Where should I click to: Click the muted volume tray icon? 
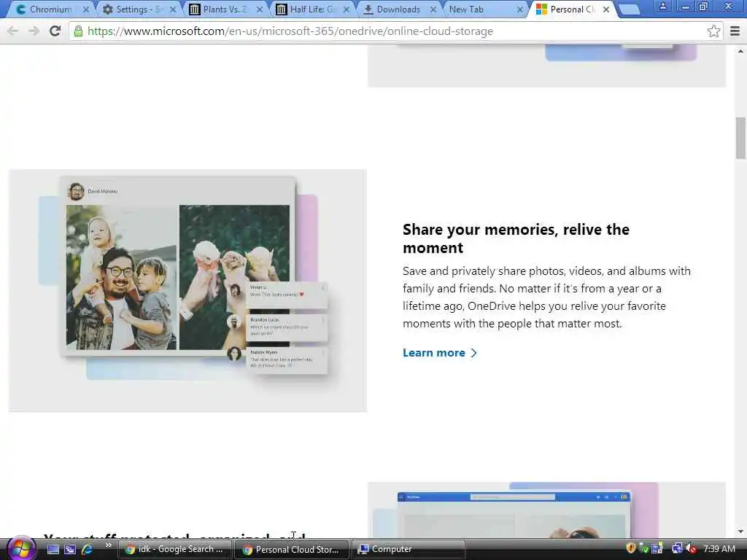pos(691,548)
